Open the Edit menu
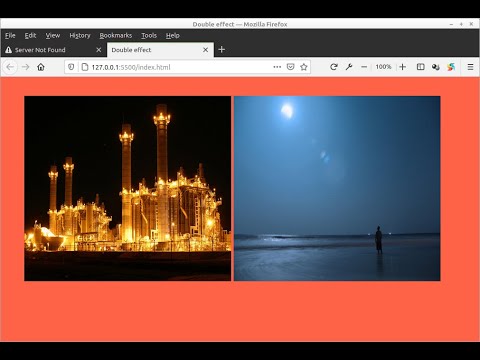 point(30,35)
